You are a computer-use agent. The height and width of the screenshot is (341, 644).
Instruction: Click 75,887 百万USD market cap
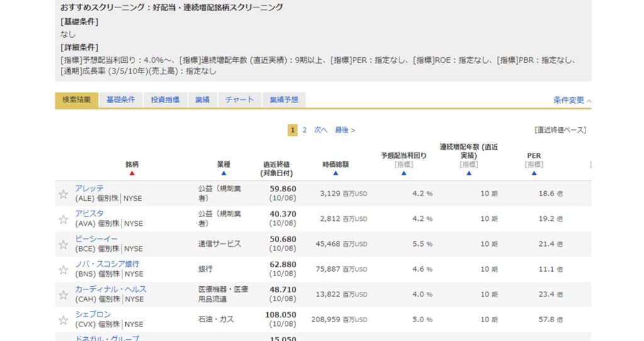coord(341,269)
